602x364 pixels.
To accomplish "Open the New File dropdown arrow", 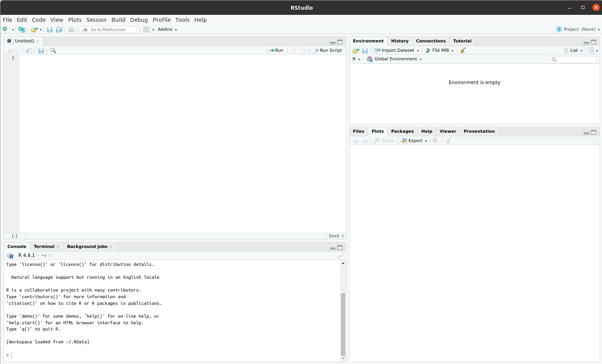I will pyautogui.click(x=13, y=30).
